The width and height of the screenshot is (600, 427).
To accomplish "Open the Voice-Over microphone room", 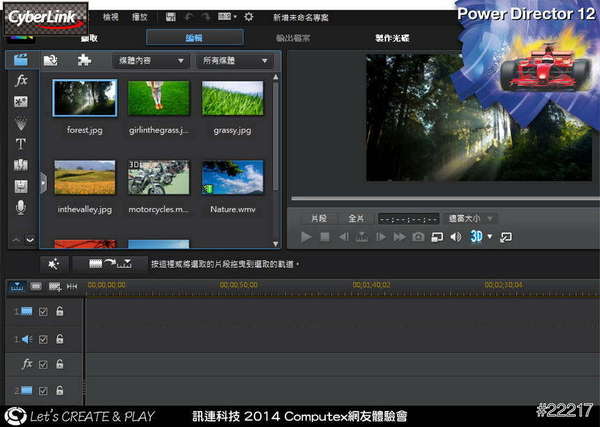I will coord(21,206).
